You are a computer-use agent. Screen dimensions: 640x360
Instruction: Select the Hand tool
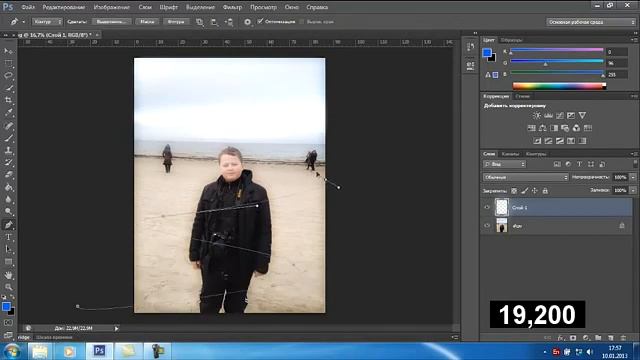pos(8,275)
